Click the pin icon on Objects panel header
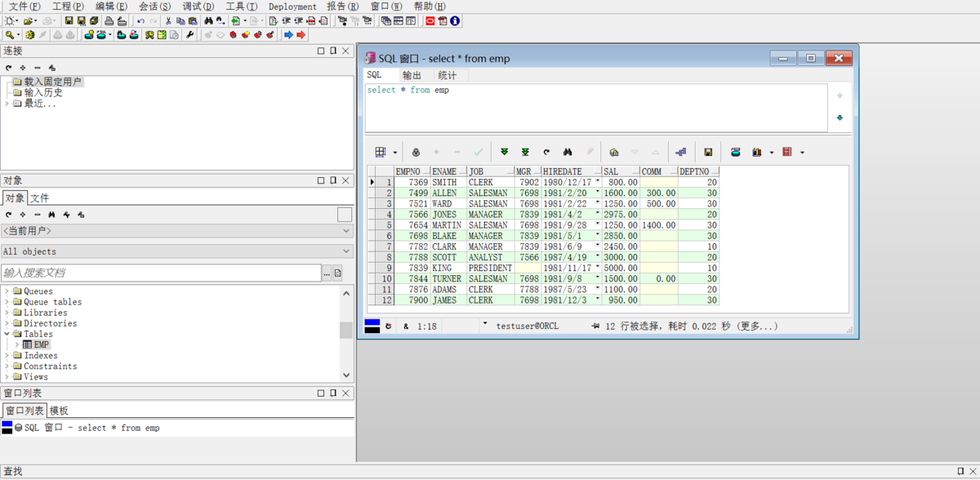 [333, 180]
